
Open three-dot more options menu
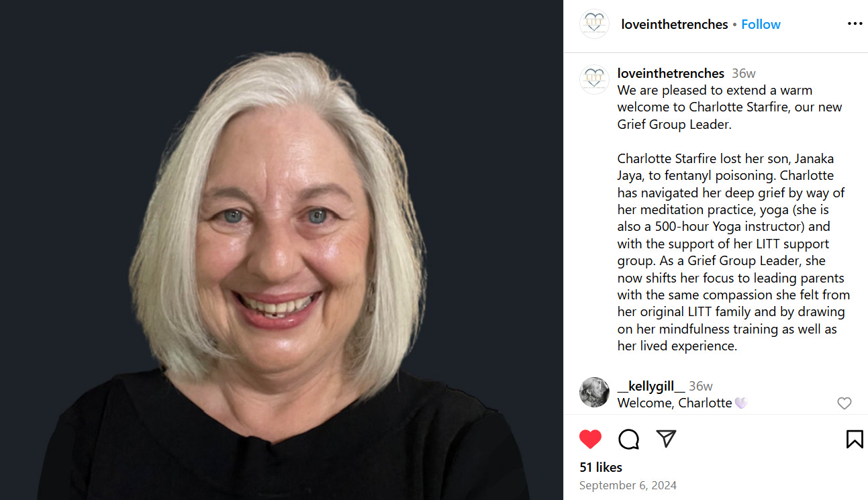coord(855,23)
